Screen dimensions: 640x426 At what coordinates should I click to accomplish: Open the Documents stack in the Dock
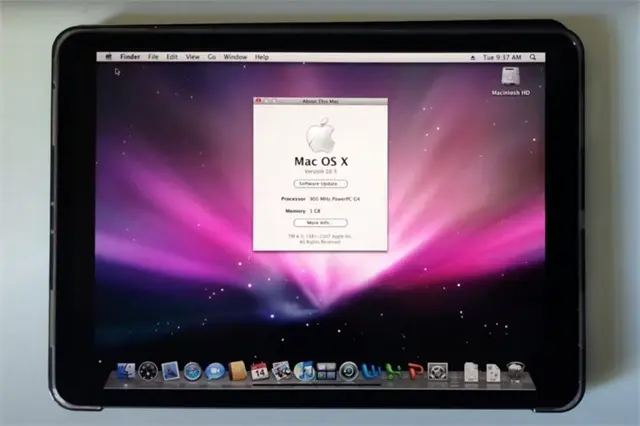point(471,372)
